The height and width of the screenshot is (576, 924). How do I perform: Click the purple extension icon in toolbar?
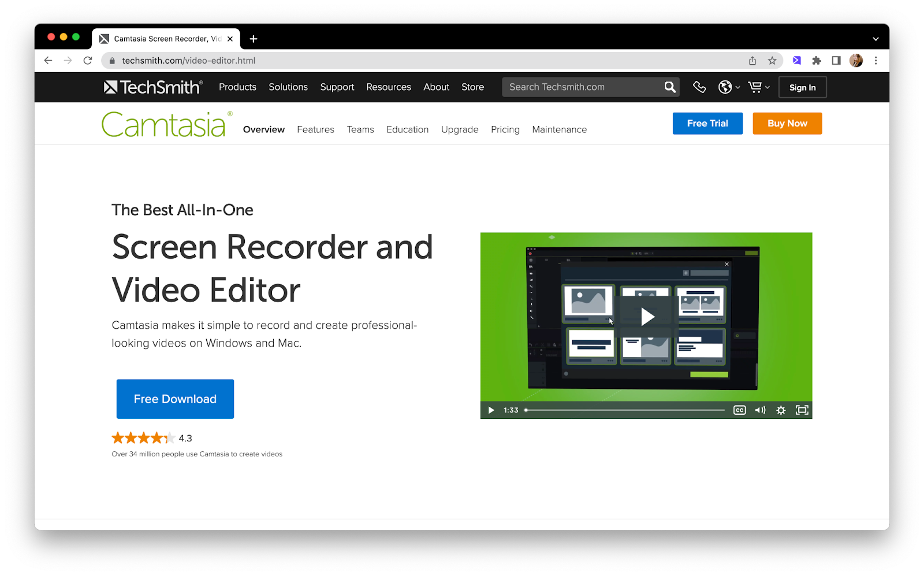pos(797,61)
